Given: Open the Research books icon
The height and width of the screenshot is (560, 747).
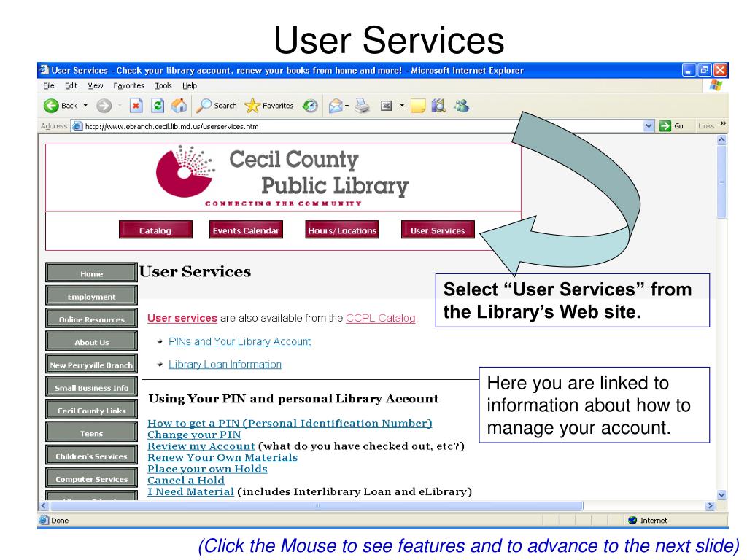Looking at the screenshot, I should (438, 105).
